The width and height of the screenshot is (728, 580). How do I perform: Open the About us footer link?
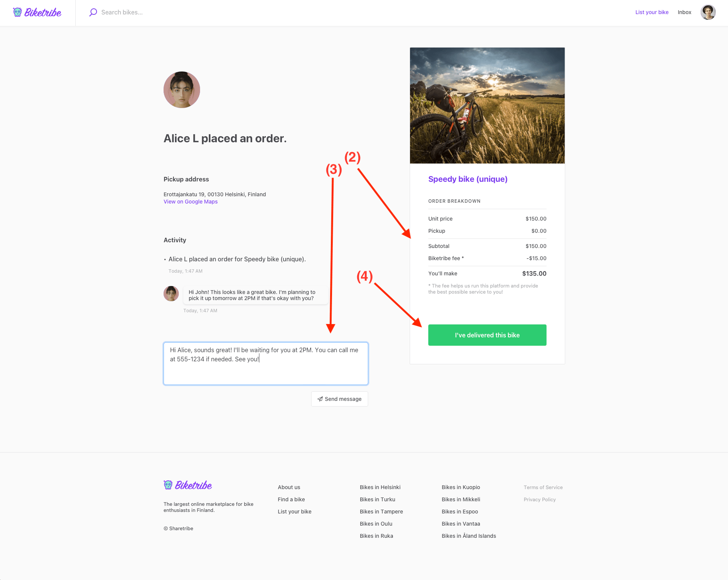point(289,487)
